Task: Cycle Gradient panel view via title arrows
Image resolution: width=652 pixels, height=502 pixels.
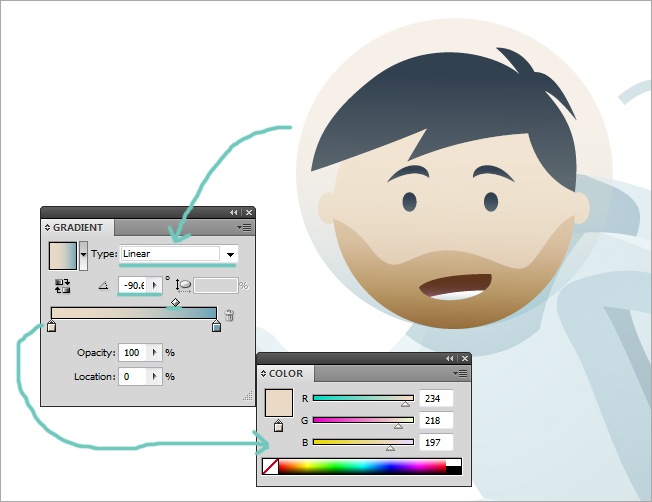Action: coord(47,228)
